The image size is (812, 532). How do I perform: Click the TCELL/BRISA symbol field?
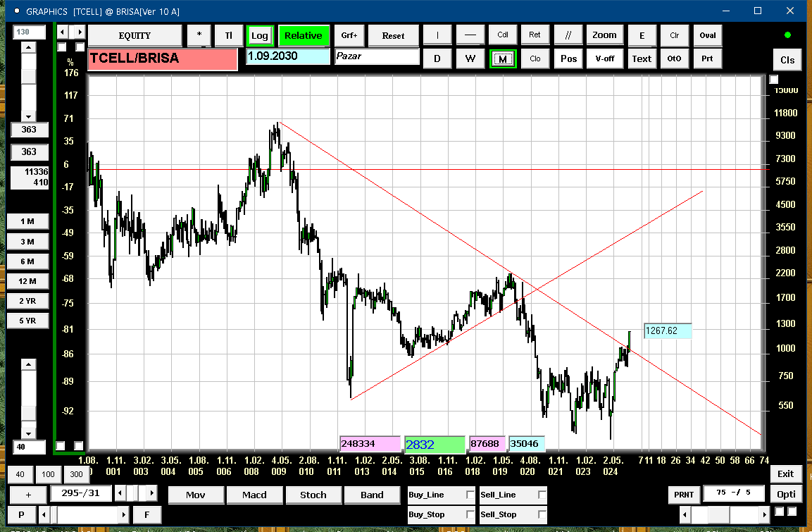point(163,58)
